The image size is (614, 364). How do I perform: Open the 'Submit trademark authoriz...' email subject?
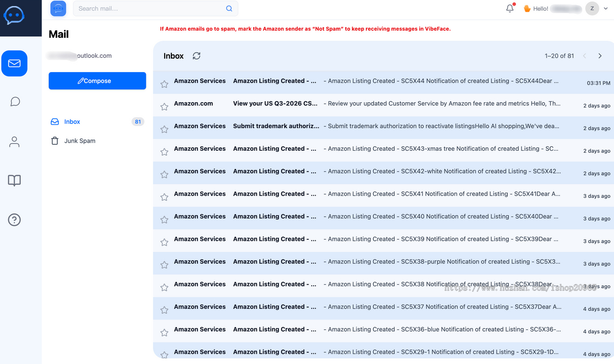[276, 126]
